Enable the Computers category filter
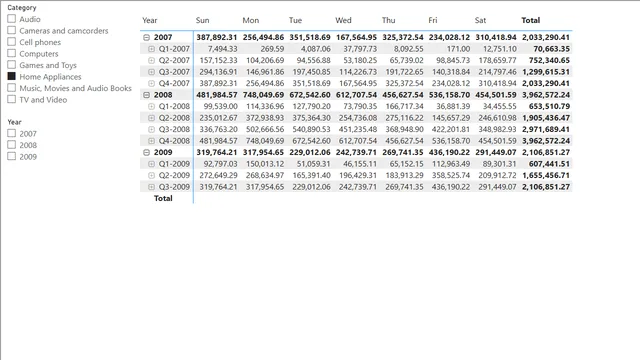Screen dimensions: 640x360 pyautogui.click(x=11, y=53)
